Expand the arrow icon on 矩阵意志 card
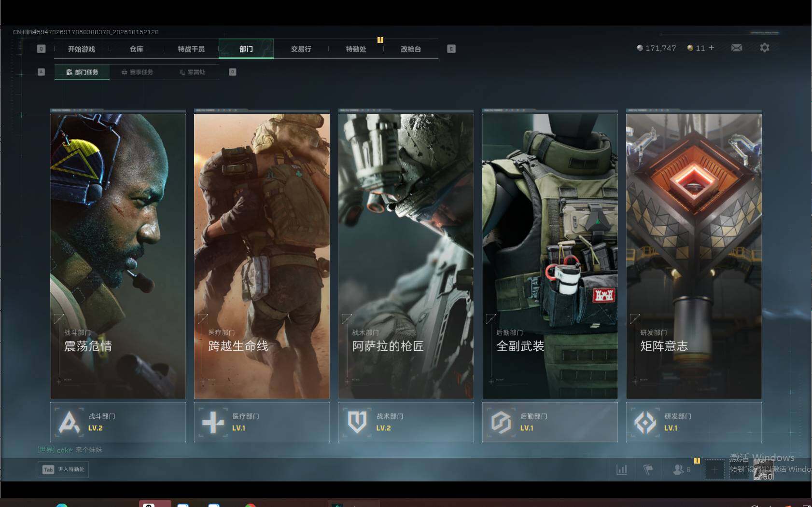 pyautogui.click(x=635, y=319)
